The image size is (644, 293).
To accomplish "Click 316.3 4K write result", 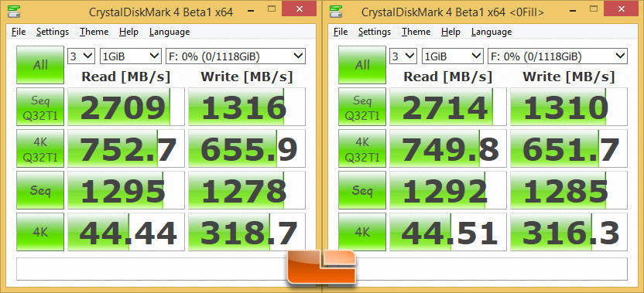I will click(x=569, y=232).
